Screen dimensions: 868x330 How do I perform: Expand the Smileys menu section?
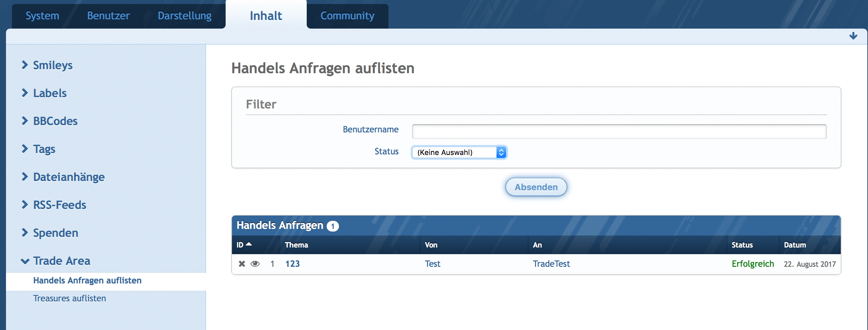click(x=47, y=65)
